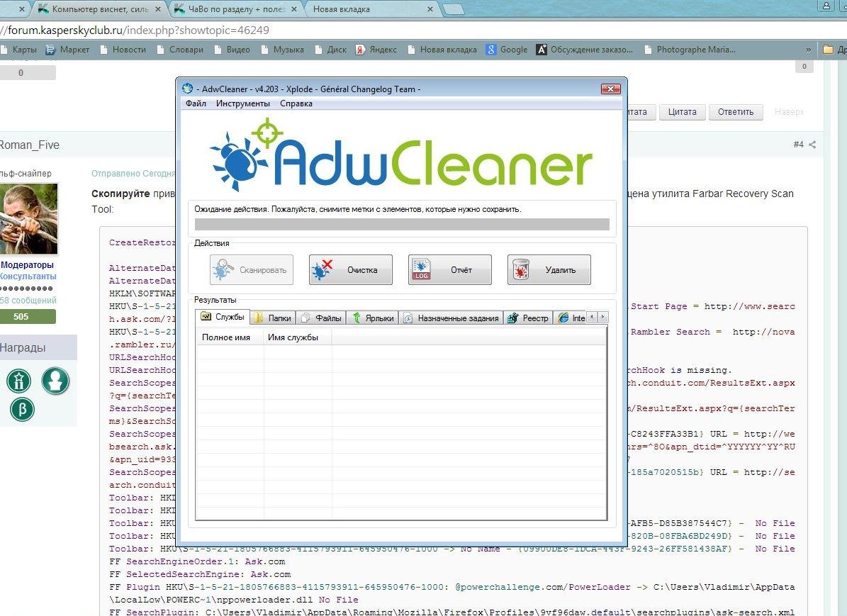Viewport: 847px width, 616px height.
Task: Open the Назначенные задания tab
Action: (x=451, y=318)
